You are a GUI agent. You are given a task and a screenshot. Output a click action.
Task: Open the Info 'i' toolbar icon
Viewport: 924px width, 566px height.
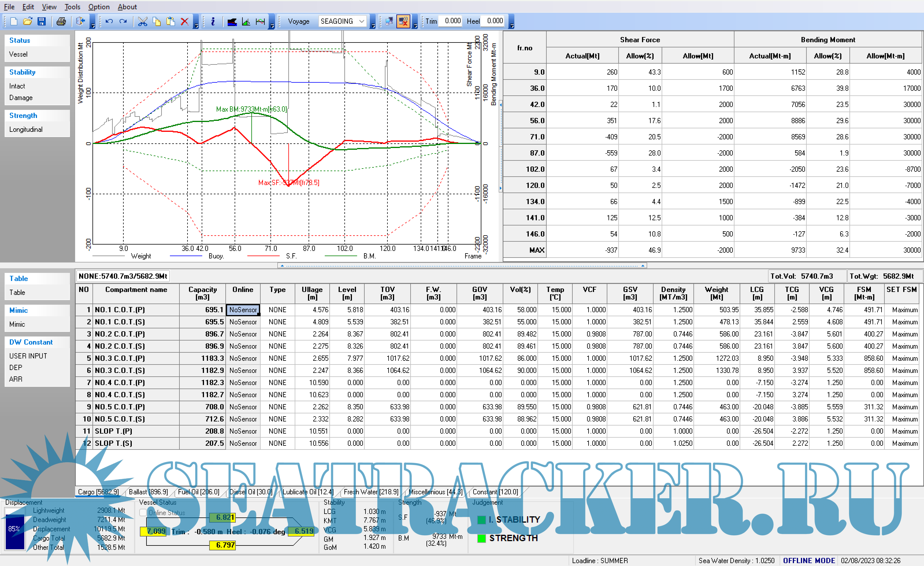click(213, 21)
